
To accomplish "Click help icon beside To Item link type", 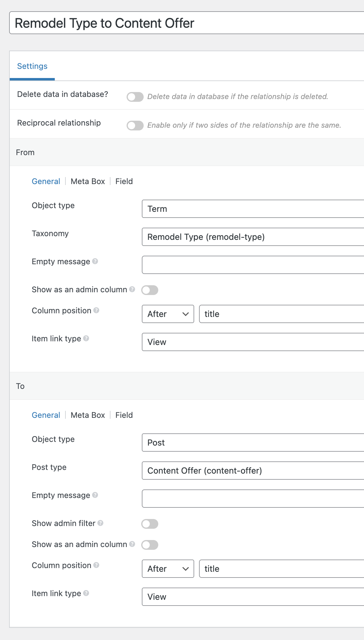I will (x=86, y=593).
